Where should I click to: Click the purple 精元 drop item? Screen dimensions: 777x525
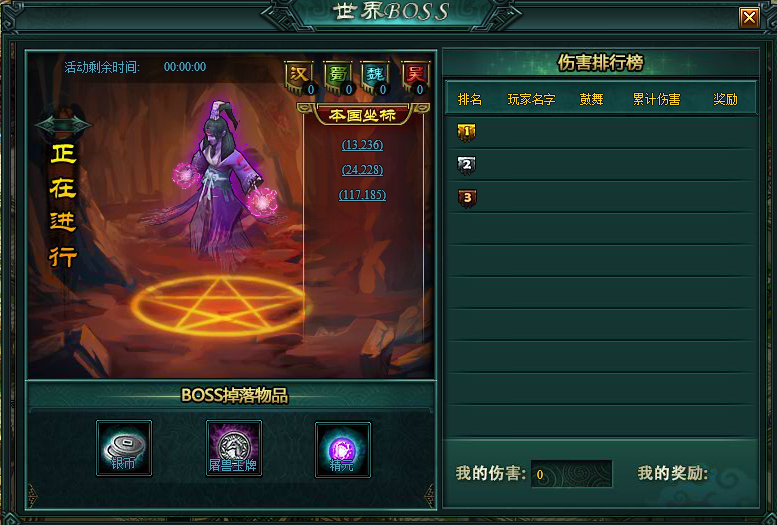point(343,450)
